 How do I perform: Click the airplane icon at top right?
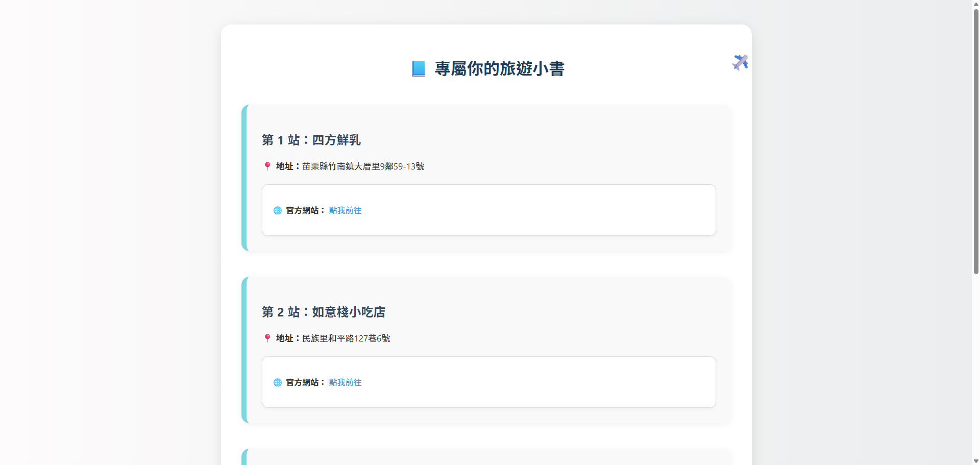click(x=740, y=62)
